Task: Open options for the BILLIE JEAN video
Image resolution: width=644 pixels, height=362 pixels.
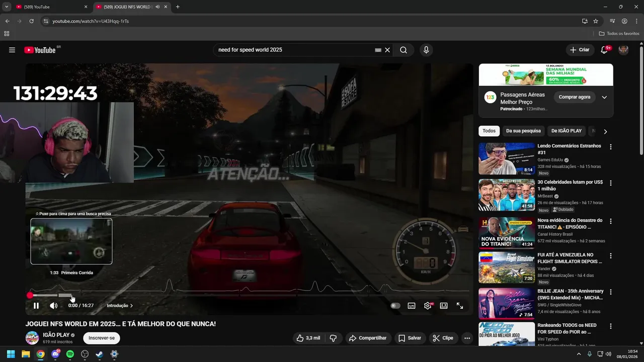Action: [x=611, y=292]
